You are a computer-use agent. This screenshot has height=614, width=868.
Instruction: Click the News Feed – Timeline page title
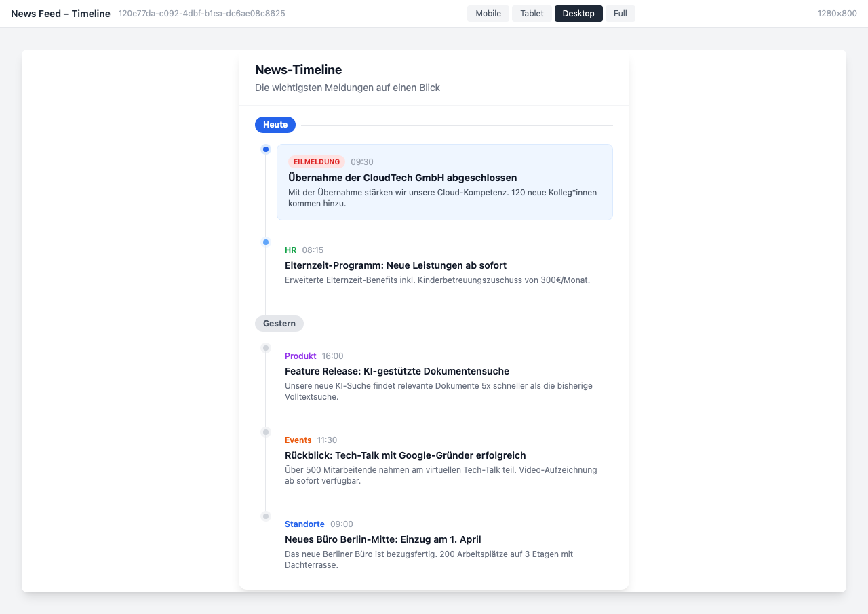point(60,13)
